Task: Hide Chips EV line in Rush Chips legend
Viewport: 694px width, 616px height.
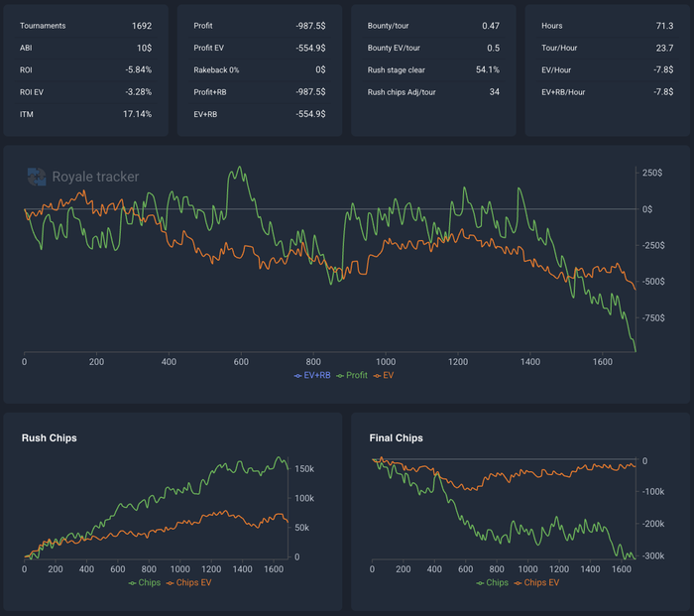Action: pyautogui.click(x=189, y=583)
